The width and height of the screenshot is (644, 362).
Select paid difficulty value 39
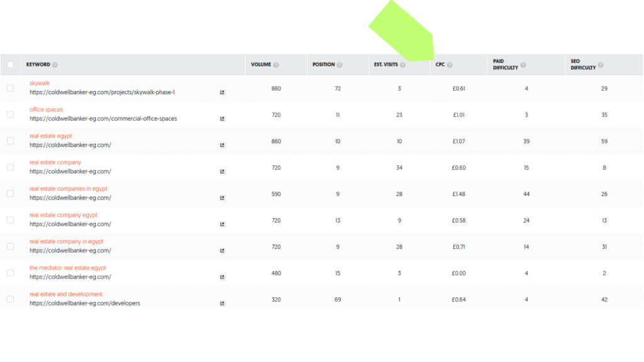tap(526, 141)
